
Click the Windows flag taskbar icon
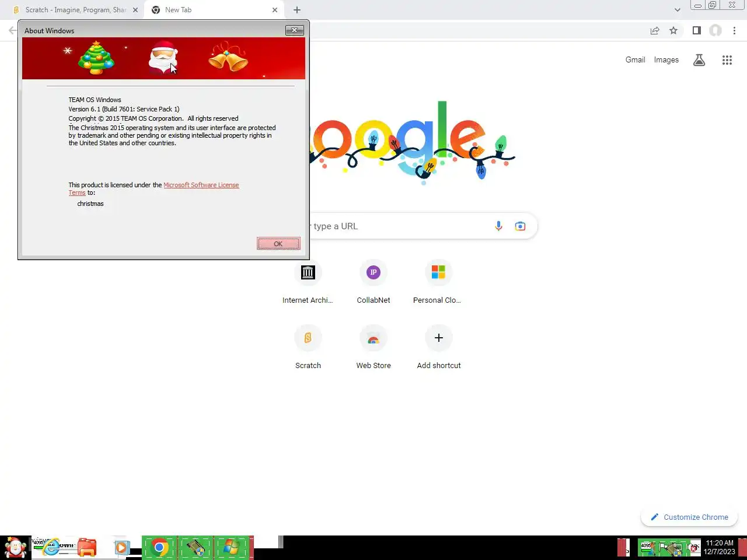pyautogui.click(x=232, y=548)
